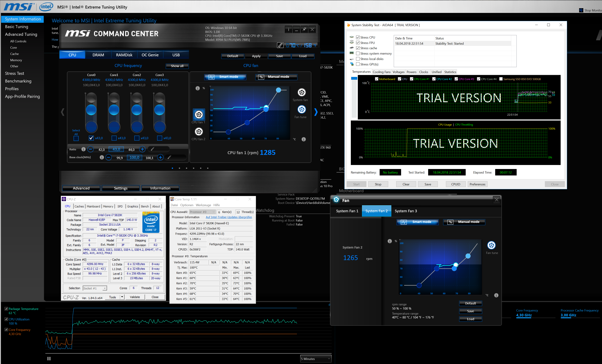Pause the monitoring graph

point(49,358)
